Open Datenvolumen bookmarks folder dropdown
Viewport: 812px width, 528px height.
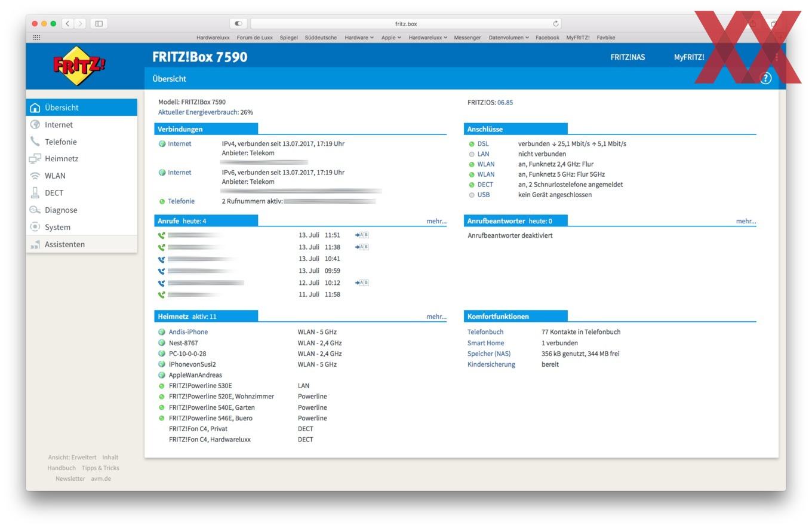[x=509, y=38]
